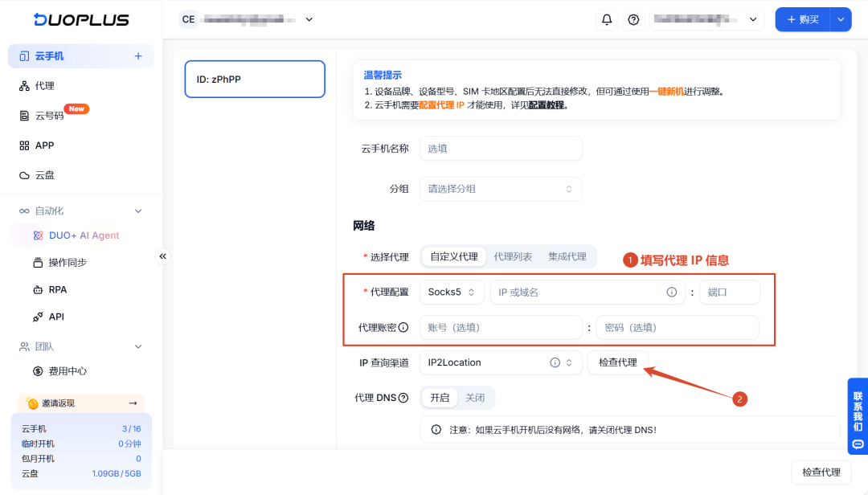Click the 购买 button
Viewport: 868px width, 495px height.
tap(803, 19)
